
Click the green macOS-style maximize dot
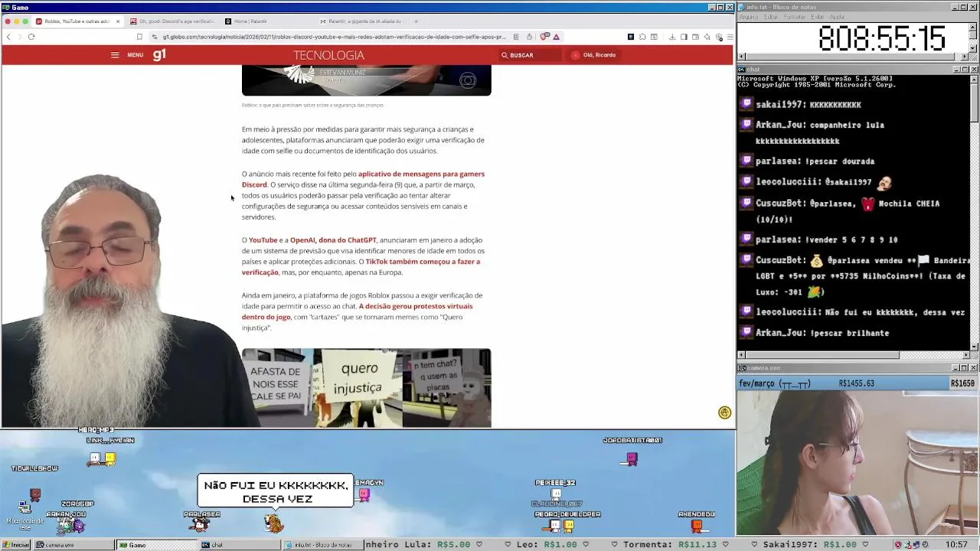25,21
